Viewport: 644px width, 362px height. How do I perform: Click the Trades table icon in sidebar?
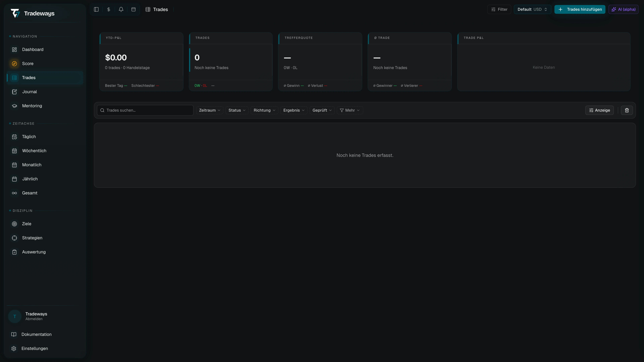(x=14, y=78)
